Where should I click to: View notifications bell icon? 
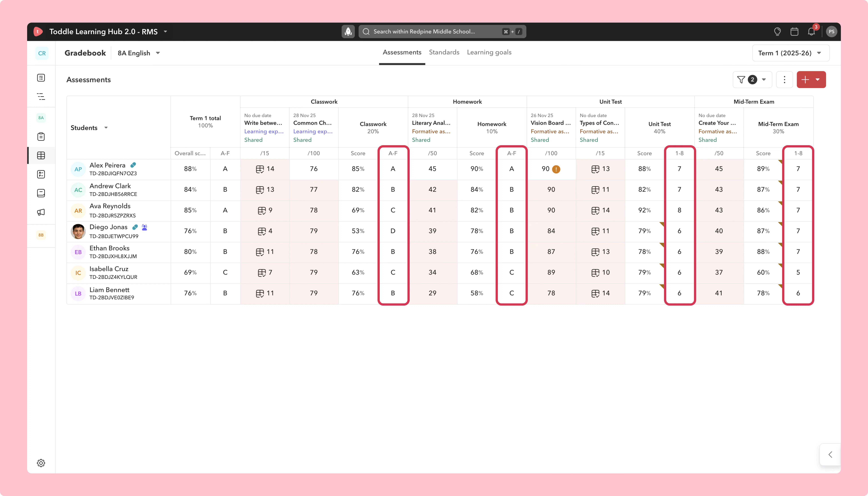pyautogui.click(x=811, y=32)
